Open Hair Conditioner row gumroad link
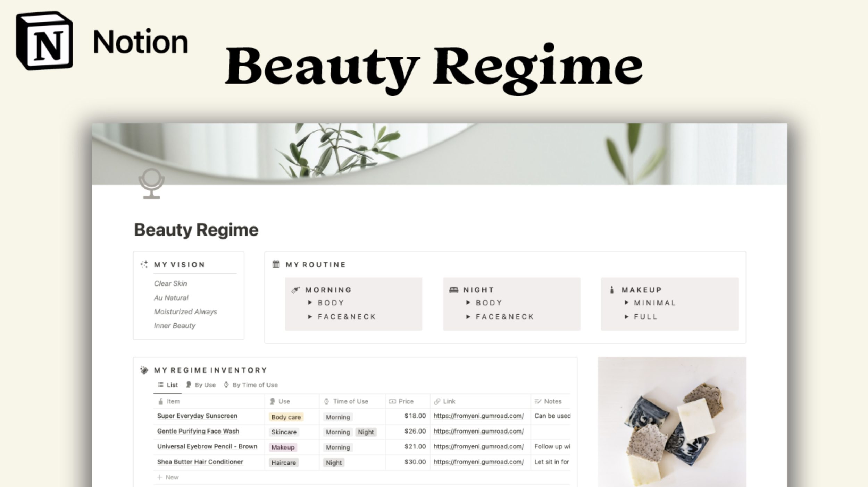 click(x=478, y=462)
